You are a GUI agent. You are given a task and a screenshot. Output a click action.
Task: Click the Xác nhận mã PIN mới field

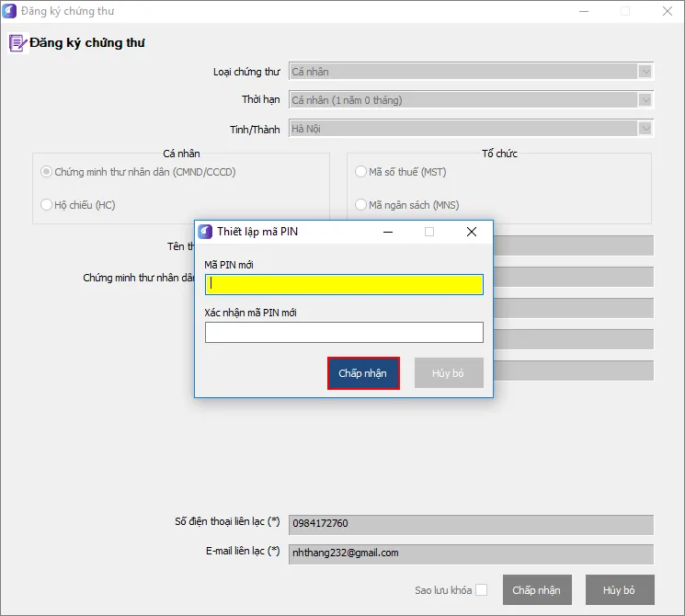[344, 332]
